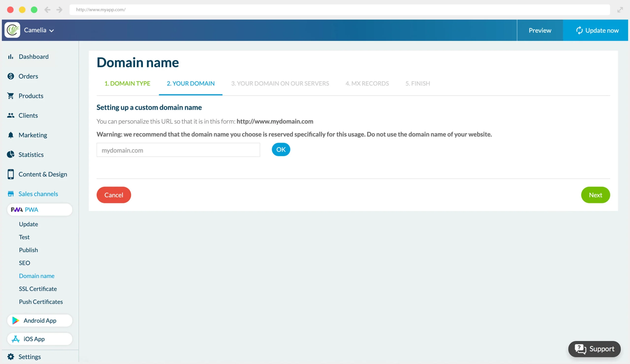Screen dimensions: 630x364
Task: Click the Clients people icon
Action: 11,115
